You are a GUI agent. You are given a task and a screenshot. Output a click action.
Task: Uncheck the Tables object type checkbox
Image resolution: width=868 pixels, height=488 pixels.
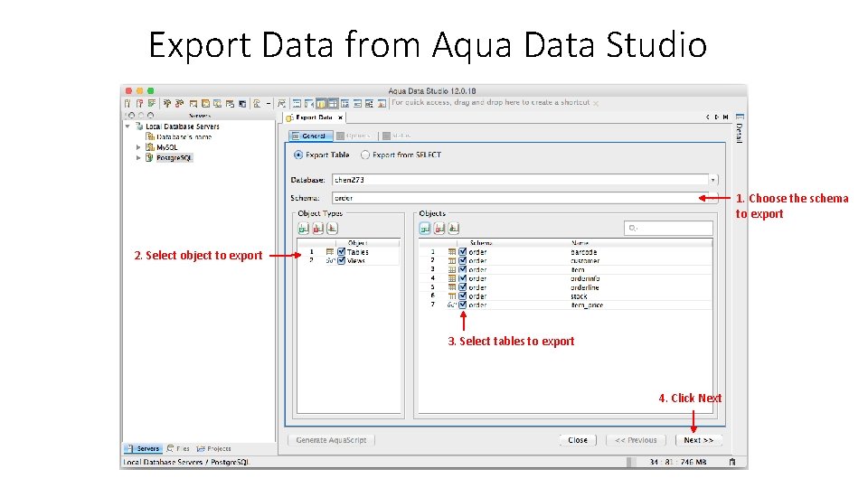pyautogui.click(x=342, y=252)
